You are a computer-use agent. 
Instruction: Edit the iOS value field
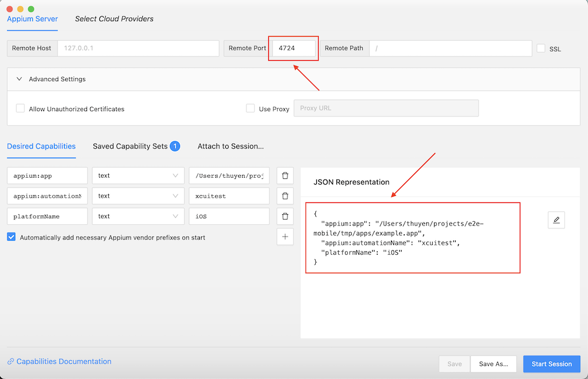click(x=229, y=216)
